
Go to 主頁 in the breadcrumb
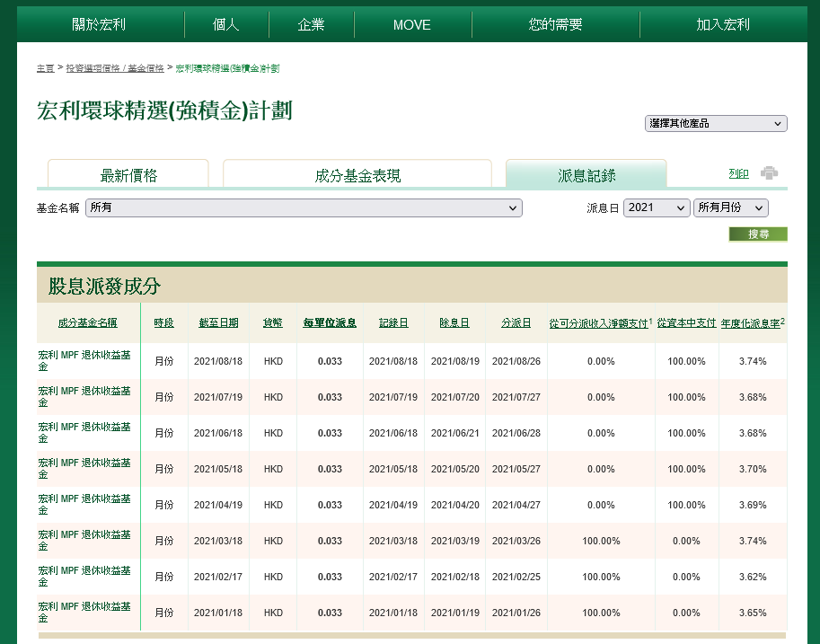coord(46,68)
